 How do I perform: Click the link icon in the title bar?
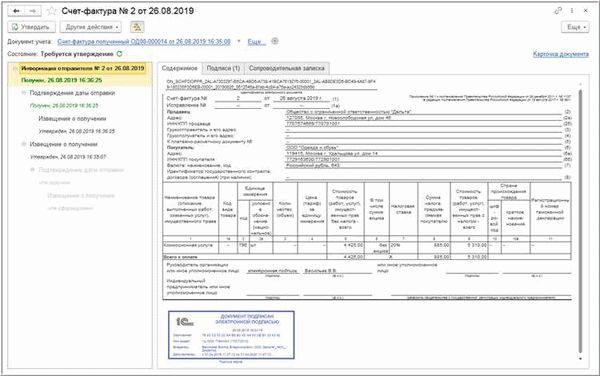point(558,11)
